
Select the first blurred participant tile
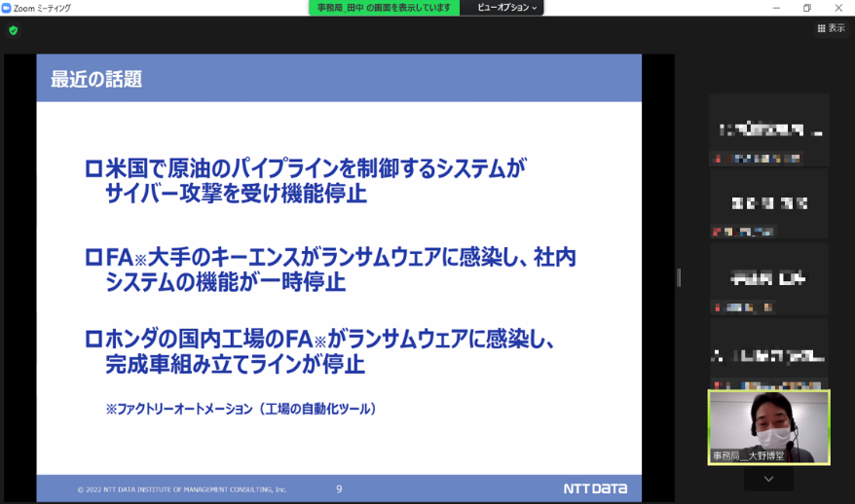pos(768,129)
